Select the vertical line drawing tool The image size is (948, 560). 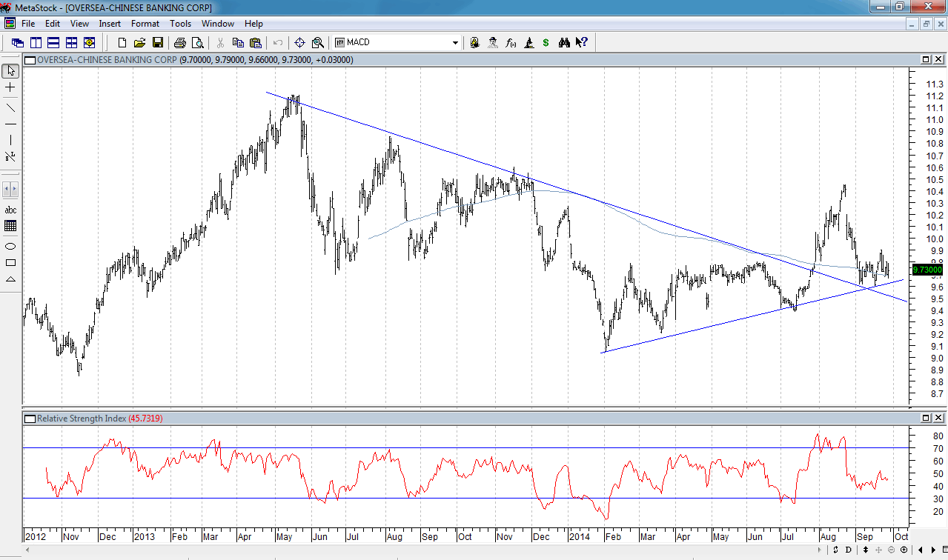10,140
